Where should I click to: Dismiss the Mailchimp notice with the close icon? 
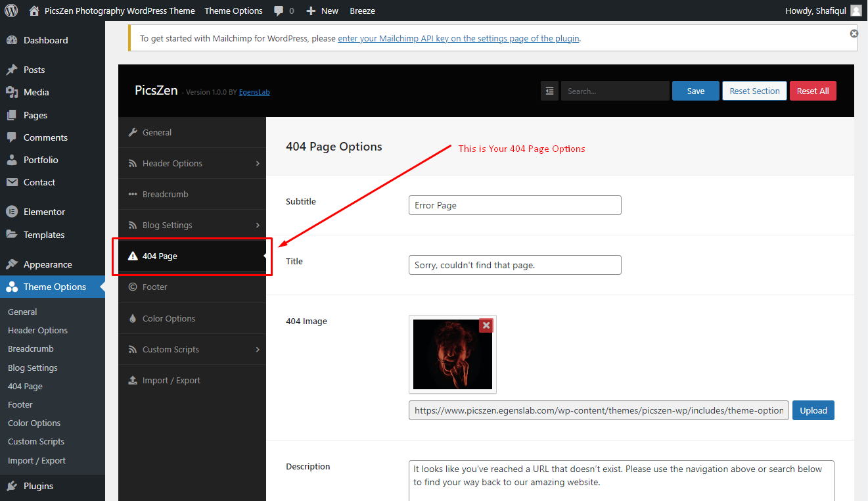(854, 34)
